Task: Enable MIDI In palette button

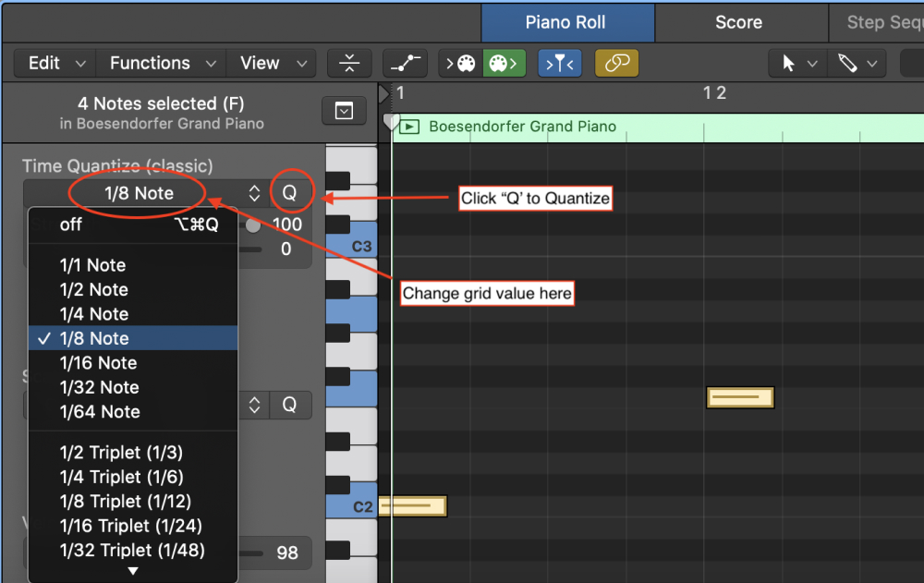Action: pyautogui.click(x=460, y=63)
